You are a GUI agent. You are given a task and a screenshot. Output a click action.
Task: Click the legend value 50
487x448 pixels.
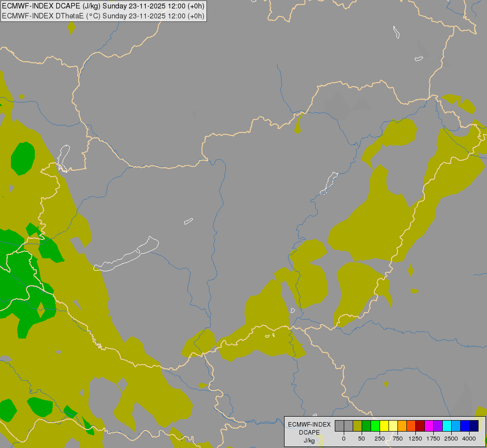click(x=362, y=439)
